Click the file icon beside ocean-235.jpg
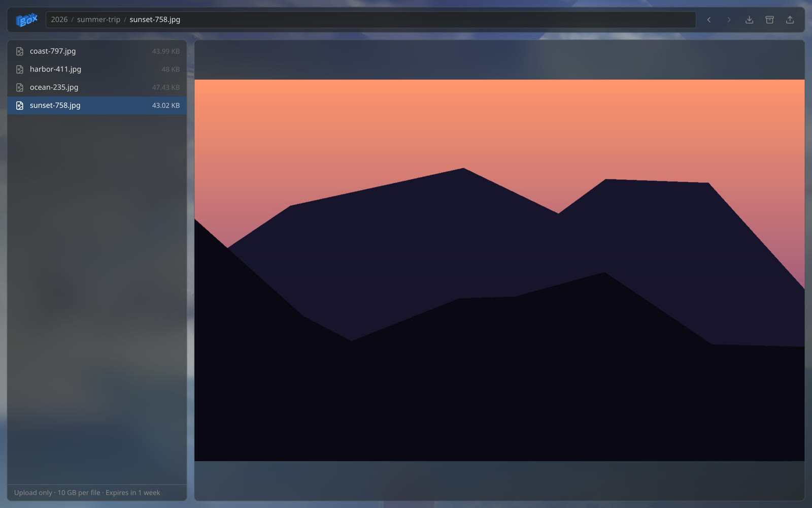Screen dimensions: 812x508 coord(20,87)
